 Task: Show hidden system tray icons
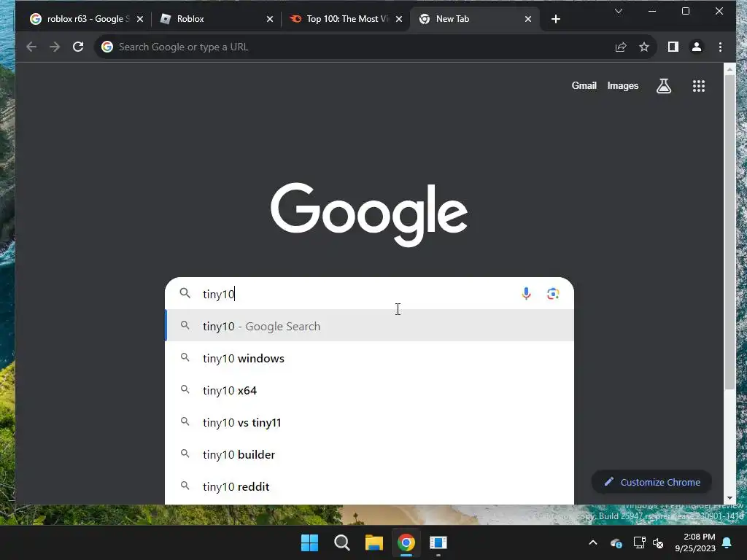click(593, 542)
